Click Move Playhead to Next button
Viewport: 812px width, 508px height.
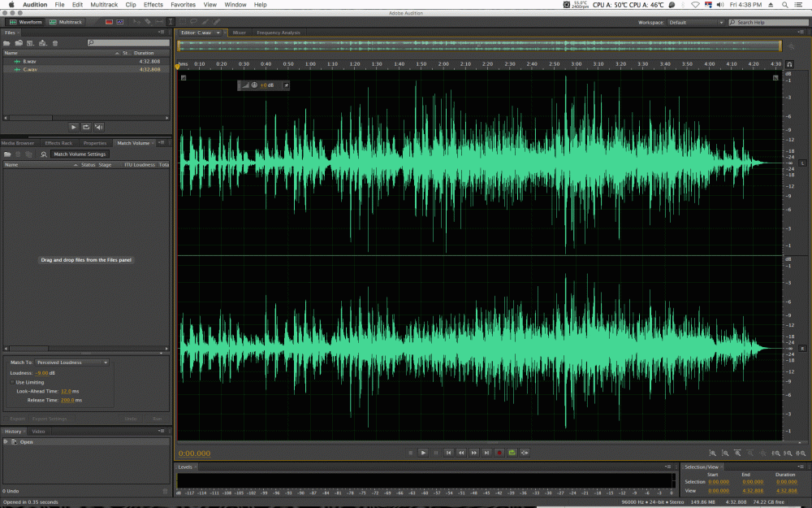click(486, 453)
